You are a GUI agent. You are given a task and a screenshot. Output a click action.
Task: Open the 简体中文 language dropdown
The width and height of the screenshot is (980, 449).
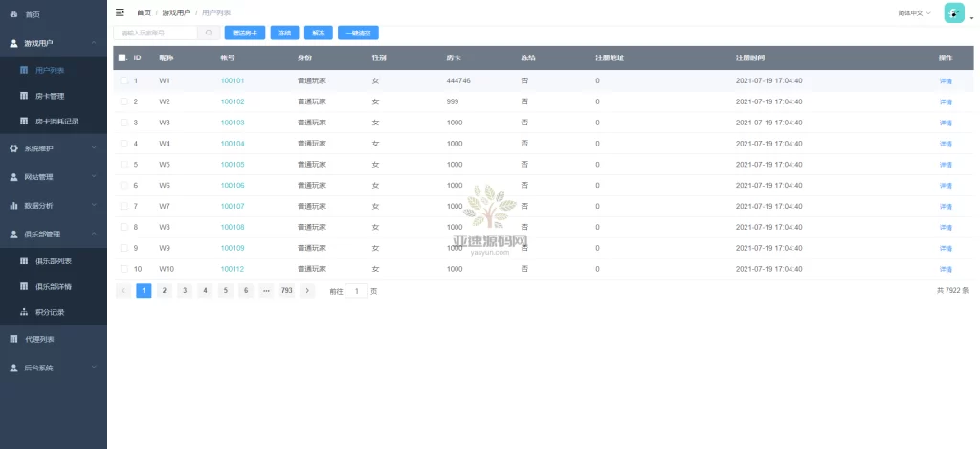[x=914, y=13]
